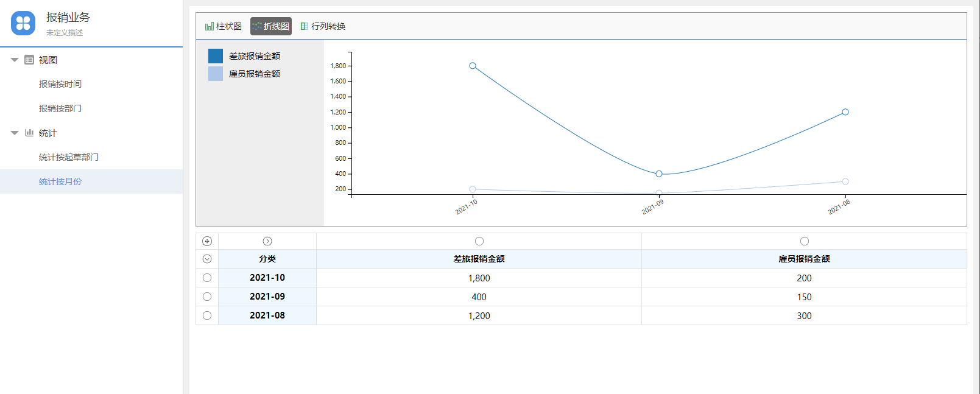Click the circled right-arrow icon above 分类
This screenshot has width=980, height=394.
[267, 241]
